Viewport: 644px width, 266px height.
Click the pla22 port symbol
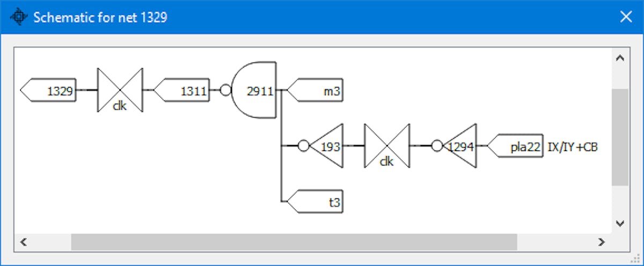[x=516, y=146]
